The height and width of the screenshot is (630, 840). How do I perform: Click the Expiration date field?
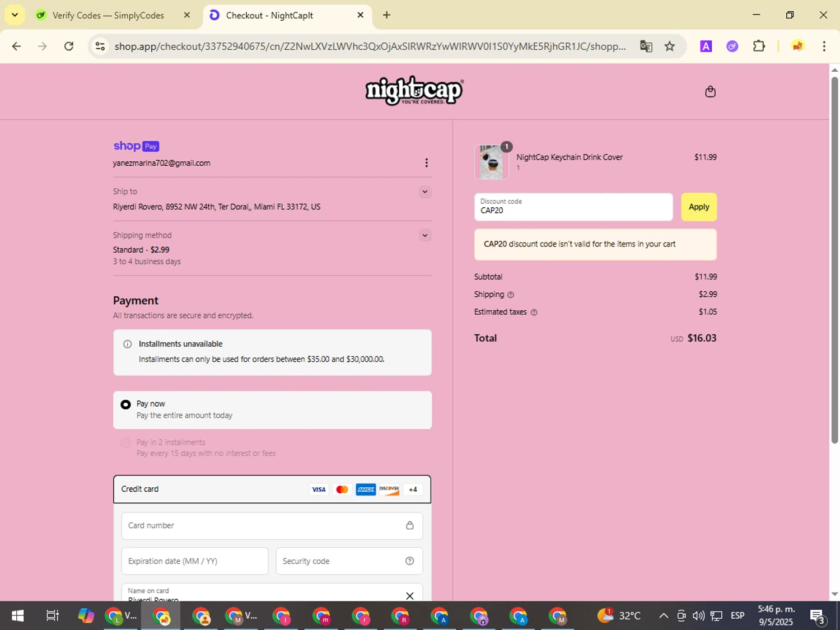click(x=195, y=561)
